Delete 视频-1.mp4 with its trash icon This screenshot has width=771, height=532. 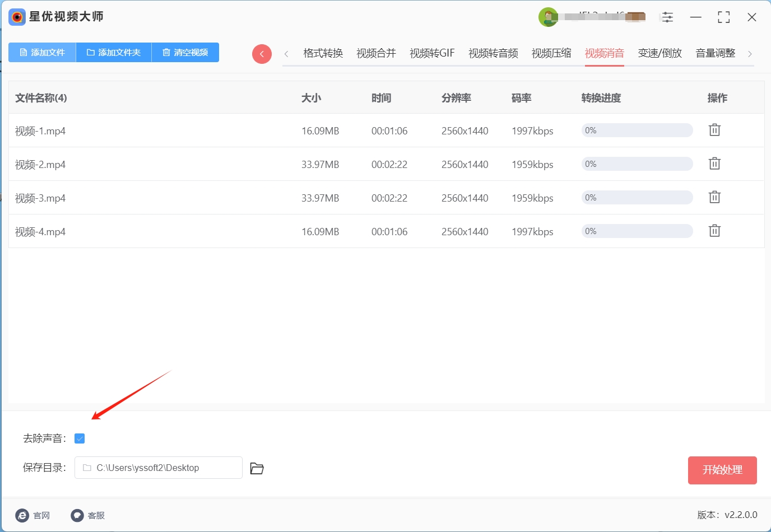(x=714, y=130)
